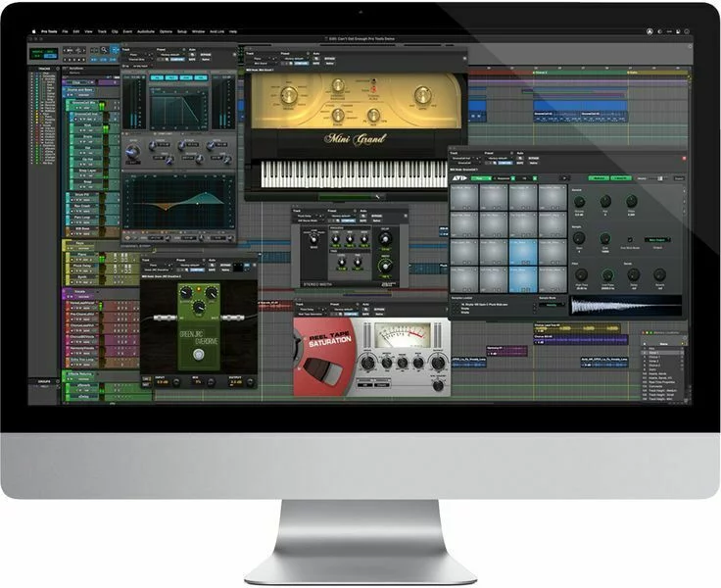Open the Setup menu

[181, 31]
